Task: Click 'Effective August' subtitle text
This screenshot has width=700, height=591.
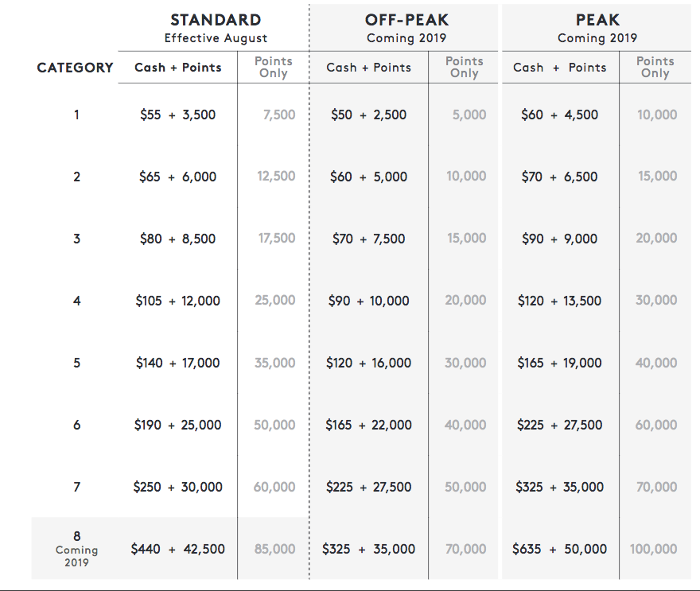Action: click(x=216, y=38)
